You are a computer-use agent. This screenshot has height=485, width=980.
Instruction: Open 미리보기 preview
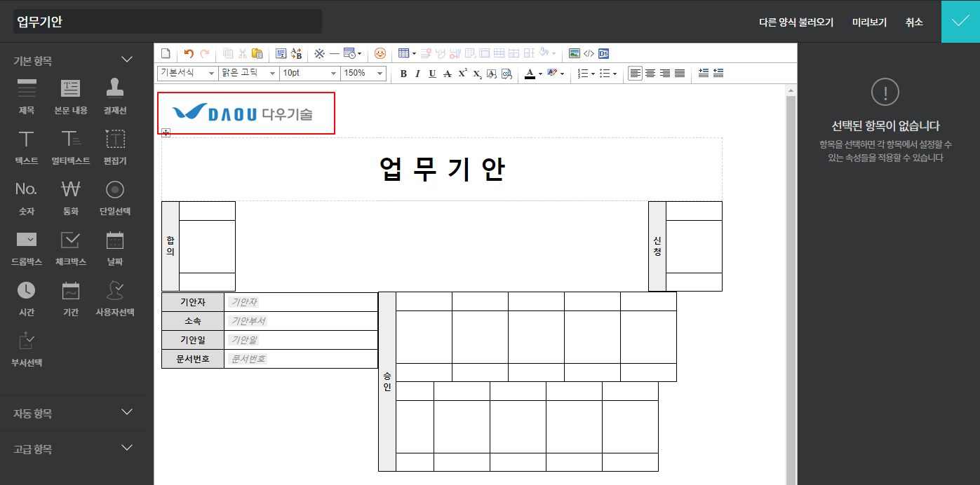[x=869, y=22]
